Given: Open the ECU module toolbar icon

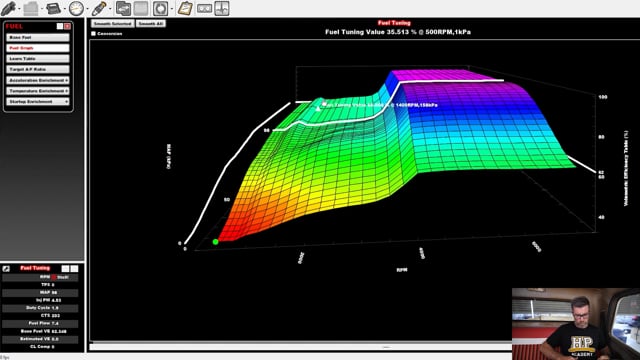Looking at the screenshot, I should [x=53, y=8].
